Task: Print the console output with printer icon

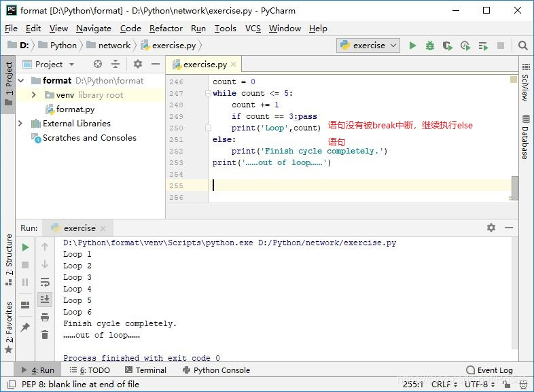Action: click(x=45, y=317)
